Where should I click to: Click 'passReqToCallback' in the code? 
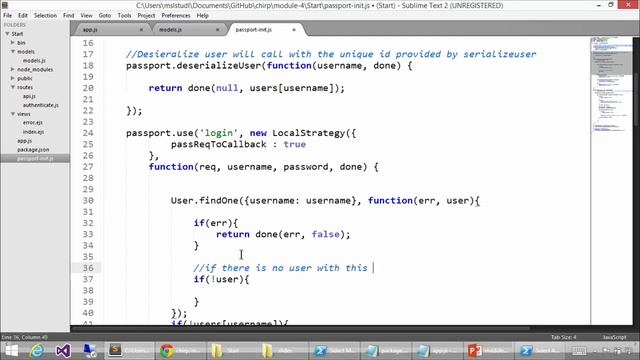point(218,144)
